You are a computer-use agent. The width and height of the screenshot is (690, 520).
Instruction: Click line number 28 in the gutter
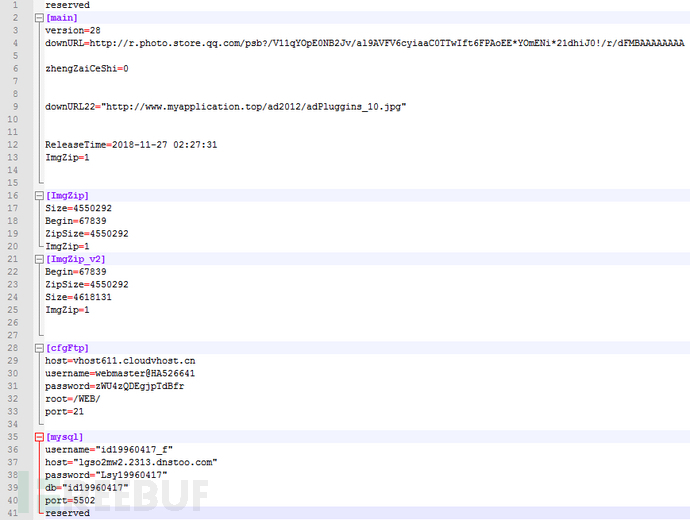[x=13, y=348]
